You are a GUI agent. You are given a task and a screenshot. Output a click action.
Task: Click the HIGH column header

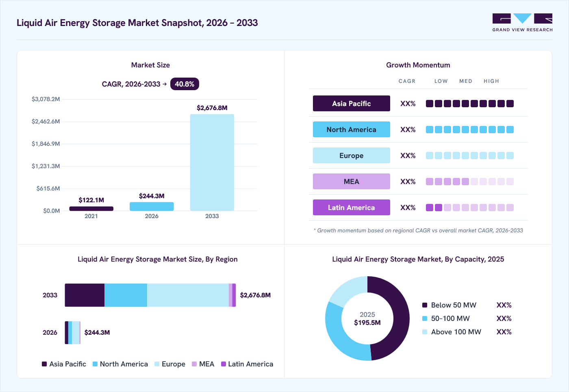tap(491, 81)
